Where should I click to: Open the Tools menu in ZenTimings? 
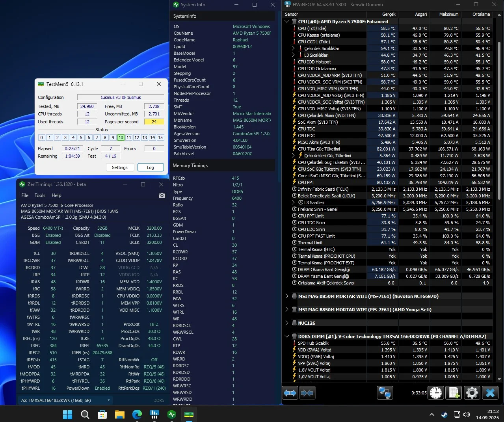pos(40,195)
